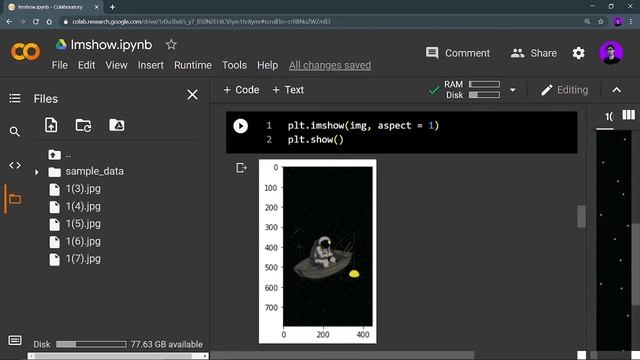The image size is (640, 360).
Task: Click the clear output icon beside the plot
Action: [241, 168]
